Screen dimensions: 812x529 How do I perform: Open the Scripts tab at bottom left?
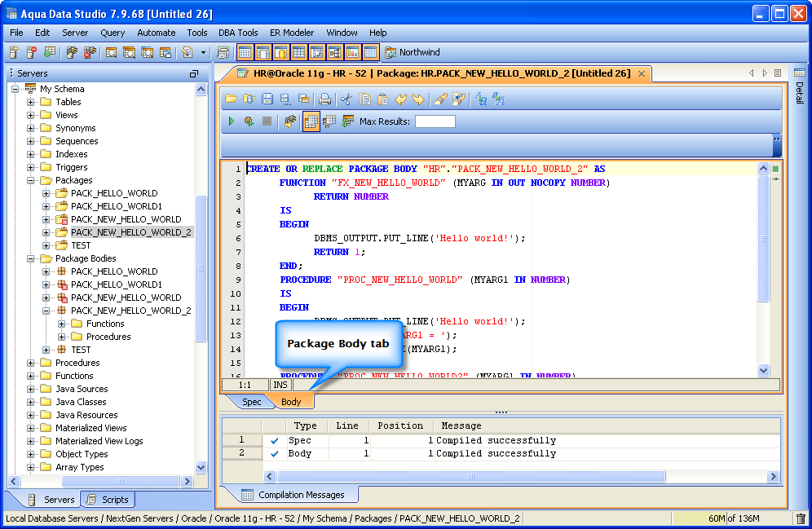tap(108, 500)
